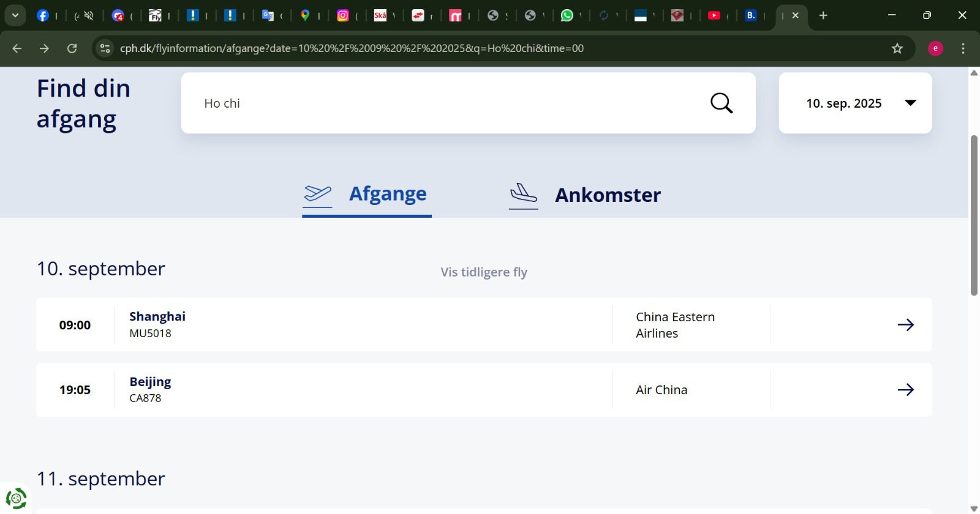Viewport: 980px width, 514px height.
Task: Switch to the Afgange tab
Action: coord(367,195)
